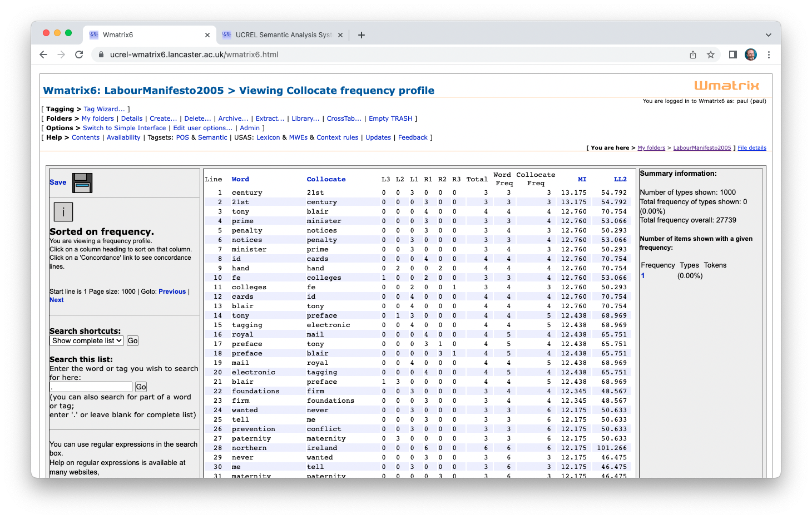Go to the Next page of results
This screenshot has width=812, height=519.
[57, 300]
